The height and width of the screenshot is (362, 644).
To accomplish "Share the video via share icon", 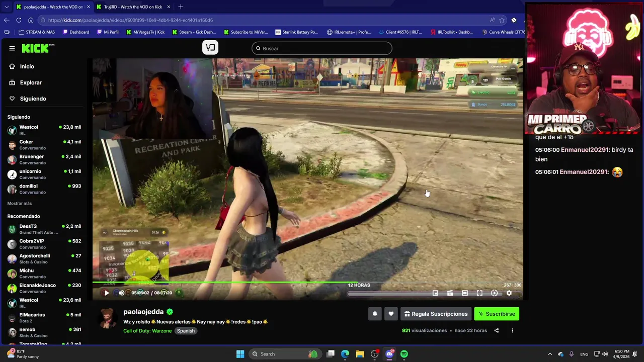I will pyautogui.click(x=496, y=330).
